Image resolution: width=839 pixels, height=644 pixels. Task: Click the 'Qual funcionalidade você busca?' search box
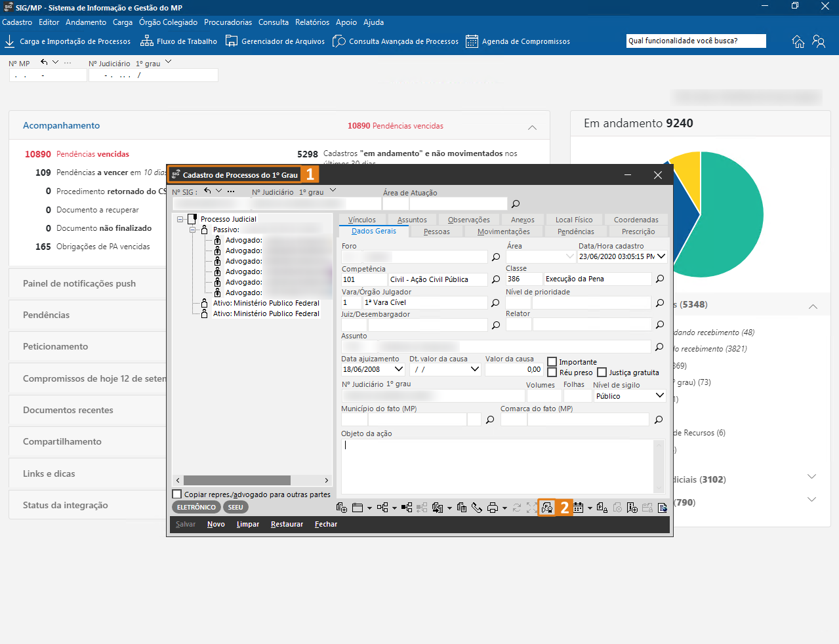(x=696, y=41)
